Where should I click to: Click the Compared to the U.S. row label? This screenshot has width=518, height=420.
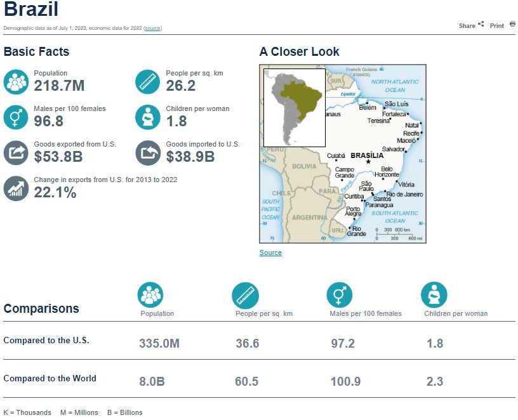click(x=46, y=341)
